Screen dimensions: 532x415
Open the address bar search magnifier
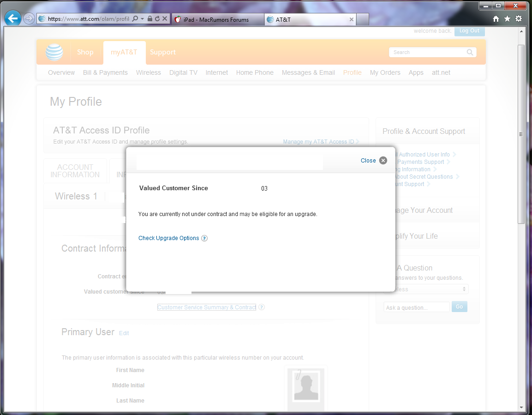[x=135, y=18]
